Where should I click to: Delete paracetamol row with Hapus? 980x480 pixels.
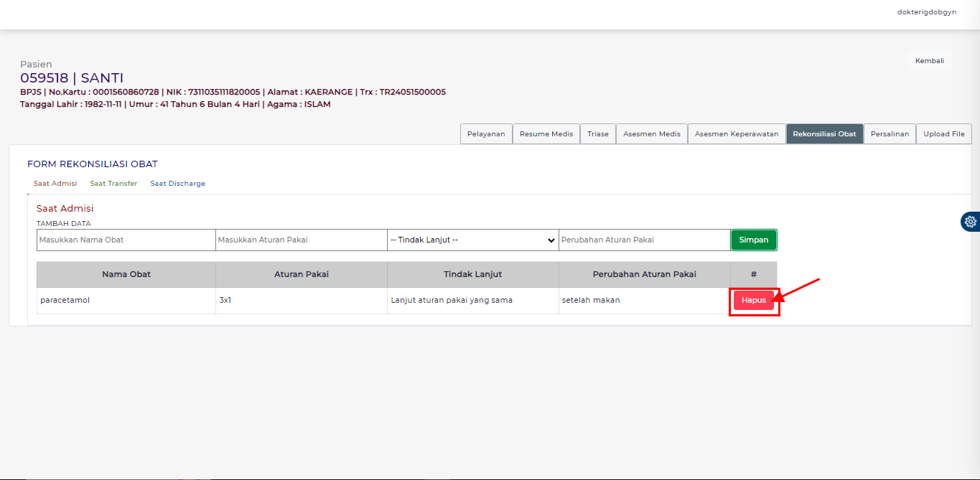pos(753,300)
